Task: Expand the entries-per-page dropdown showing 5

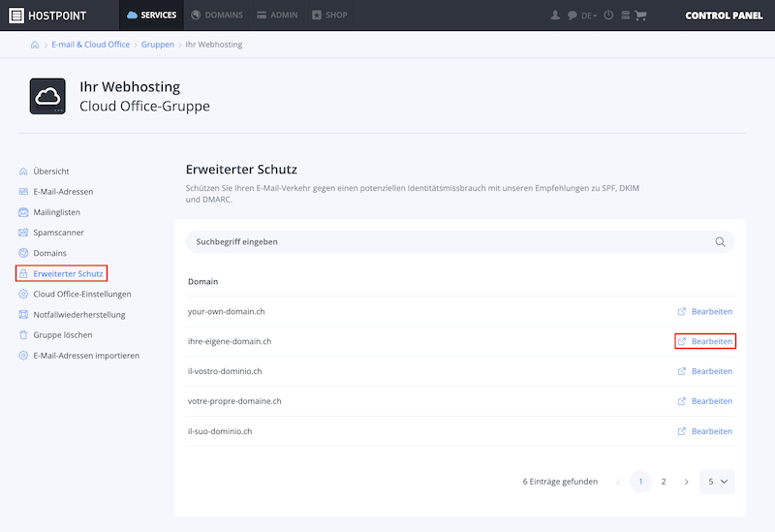Action: click(717, 482)
